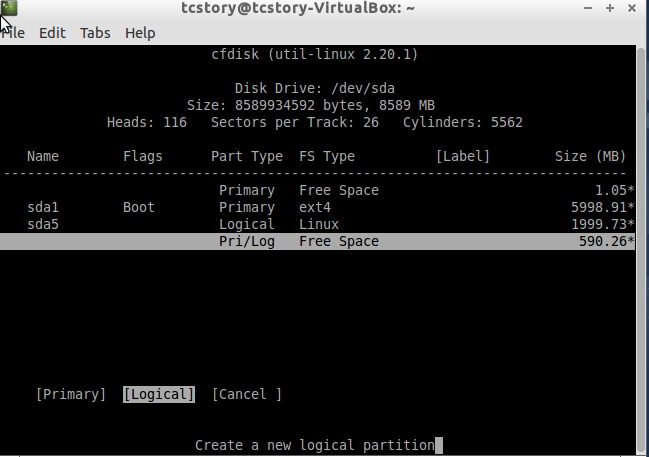This screenshot has width=649, height=457.
Task: Choose the [Logical] partition option
Action: (159, 394)
